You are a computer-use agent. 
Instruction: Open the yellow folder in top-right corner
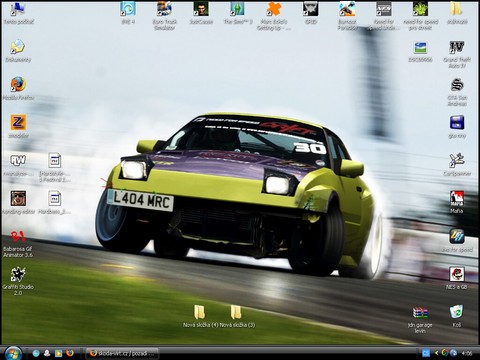pyautogui.click(x=457, y=9)
